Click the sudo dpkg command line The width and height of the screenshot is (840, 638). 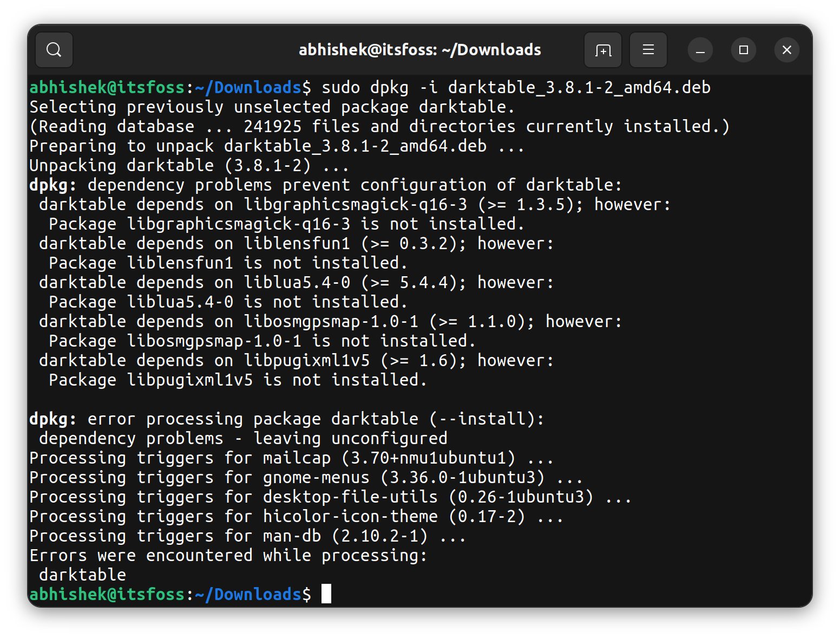tap(379, 87)
